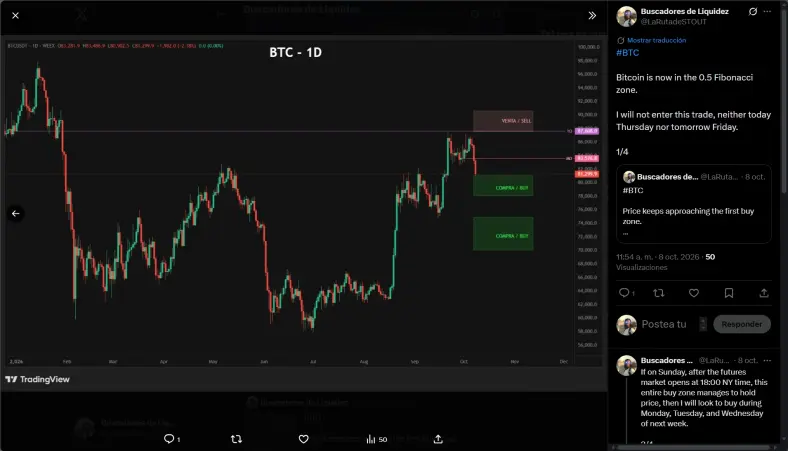Screen dimensions: 788x451
Task: Open more options on the reply post
Action: click(767, 360)
